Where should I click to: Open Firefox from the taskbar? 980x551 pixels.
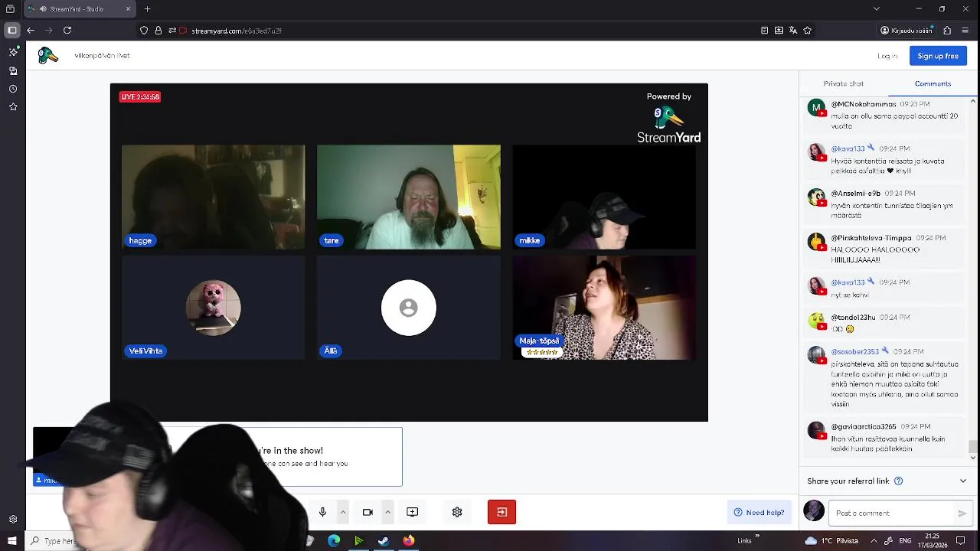(409, 541)
